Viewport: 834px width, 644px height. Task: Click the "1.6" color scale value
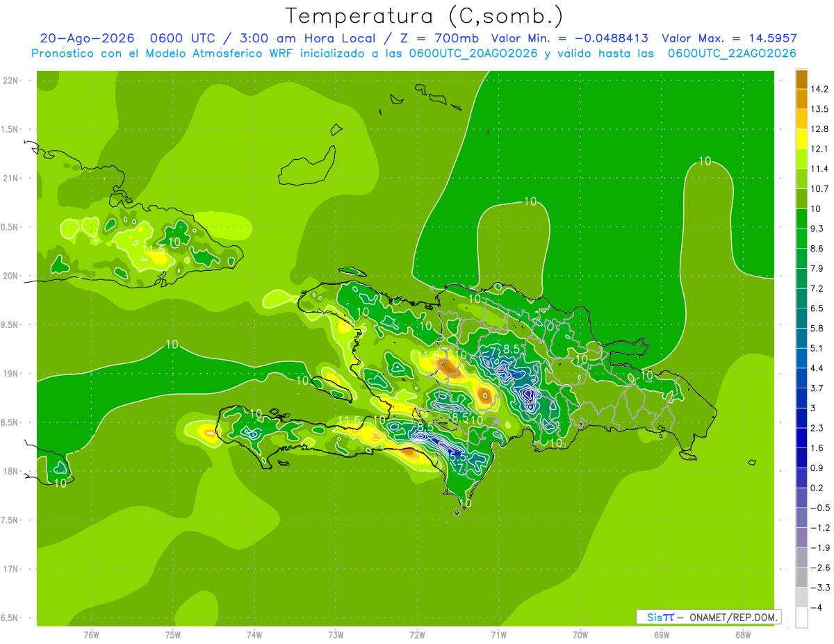(x=817, y=447)
